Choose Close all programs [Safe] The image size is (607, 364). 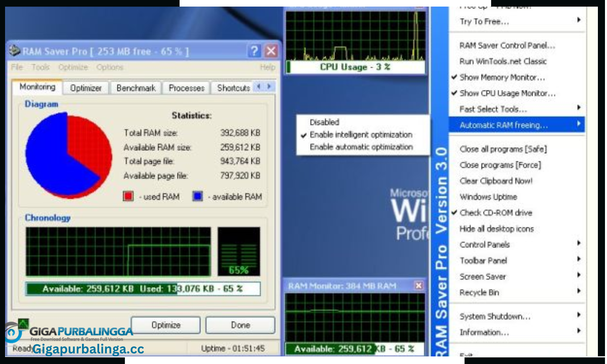pos(517,149)
